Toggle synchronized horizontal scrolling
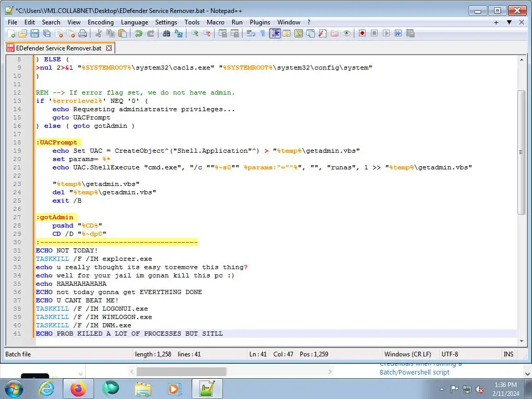The width and height of the screenshot is (532, 399). (234, 33)
